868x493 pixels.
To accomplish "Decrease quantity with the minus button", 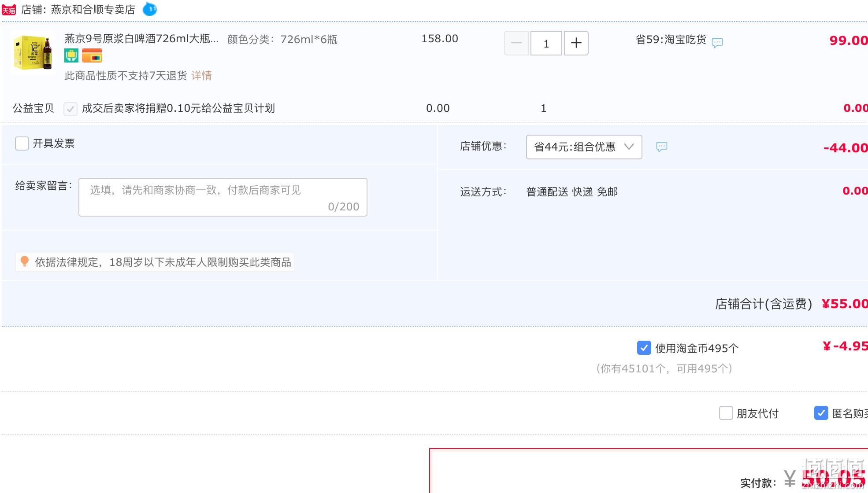I will (516, 43).
